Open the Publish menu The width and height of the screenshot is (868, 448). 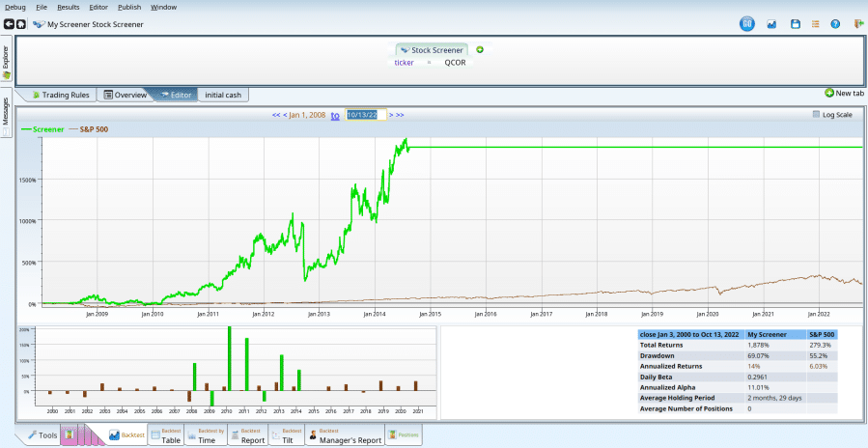click(129, 7)
